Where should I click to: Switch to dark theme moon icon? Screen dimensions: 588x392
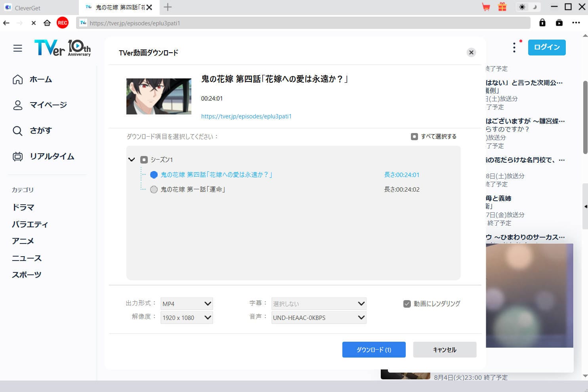tap(535, 7)
